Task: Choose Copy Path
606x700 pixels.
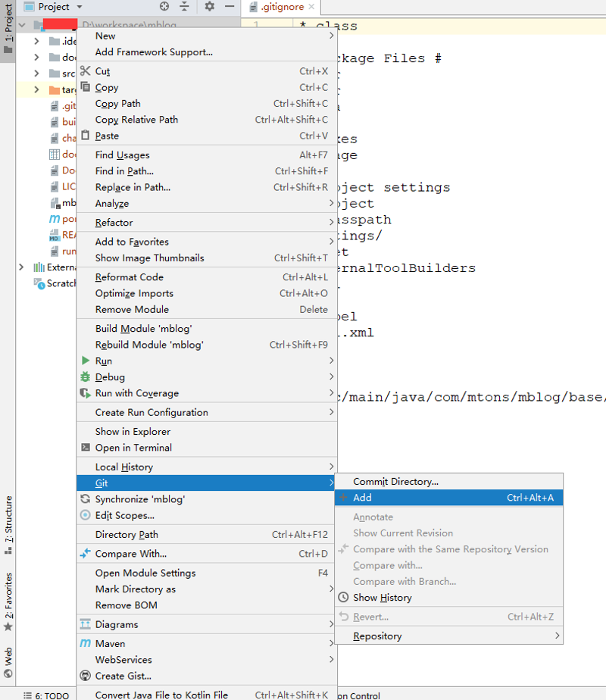Action: coord(207,104)
